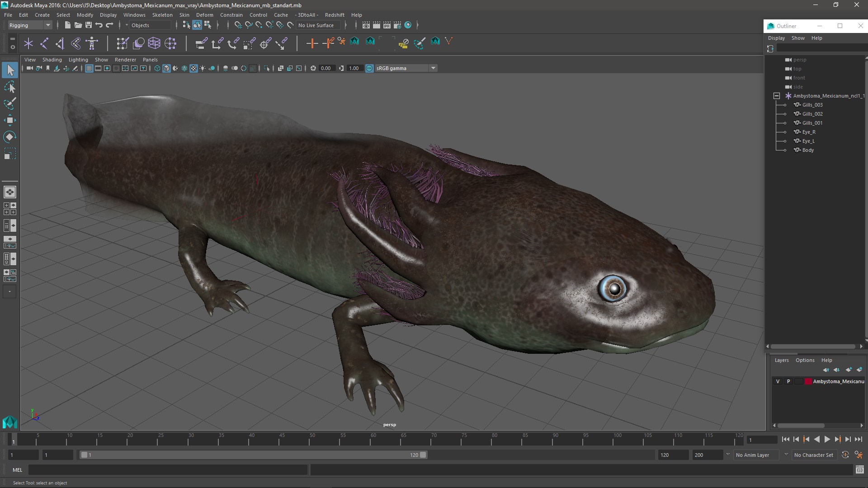868x488 pixels.
Task: Click the red layer color swatch
Action: [808, 381]
